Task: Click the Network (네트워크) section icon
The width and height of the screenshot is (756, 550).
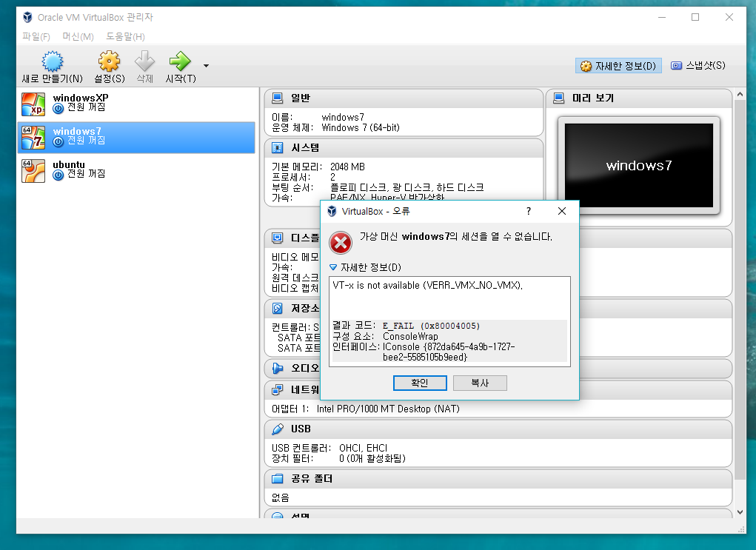Action: point(277,389)
